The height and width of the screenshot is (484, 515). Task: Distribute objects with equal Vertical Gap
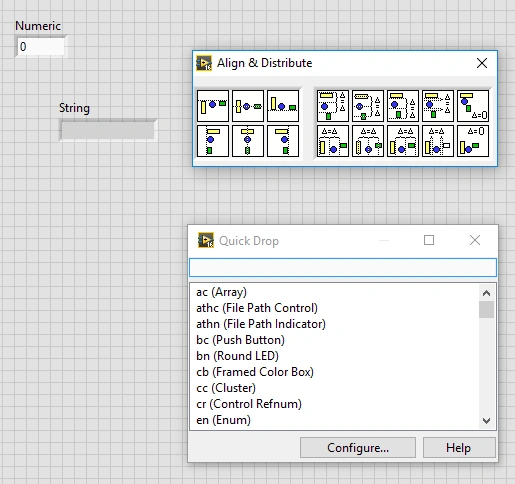click(438, 106)
